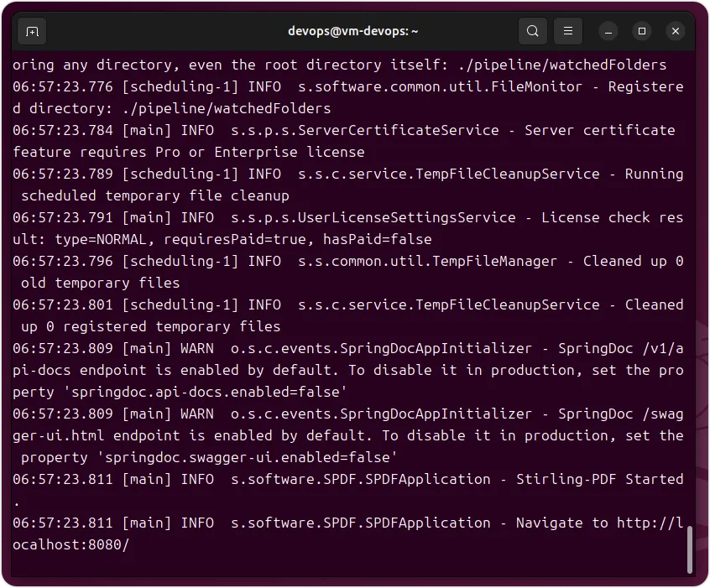Click the UserLicenseSettingsService class name
This screenshot has width=710, height=588.
[407, 218]
